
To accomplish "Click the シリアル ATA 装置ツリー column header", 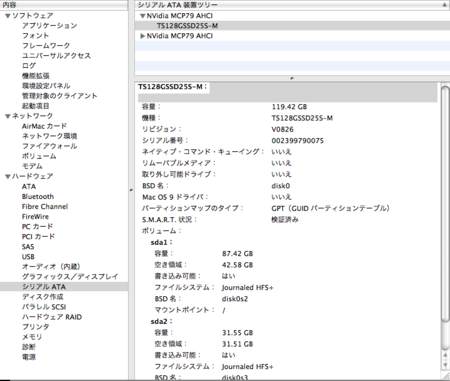I will 292,5.
